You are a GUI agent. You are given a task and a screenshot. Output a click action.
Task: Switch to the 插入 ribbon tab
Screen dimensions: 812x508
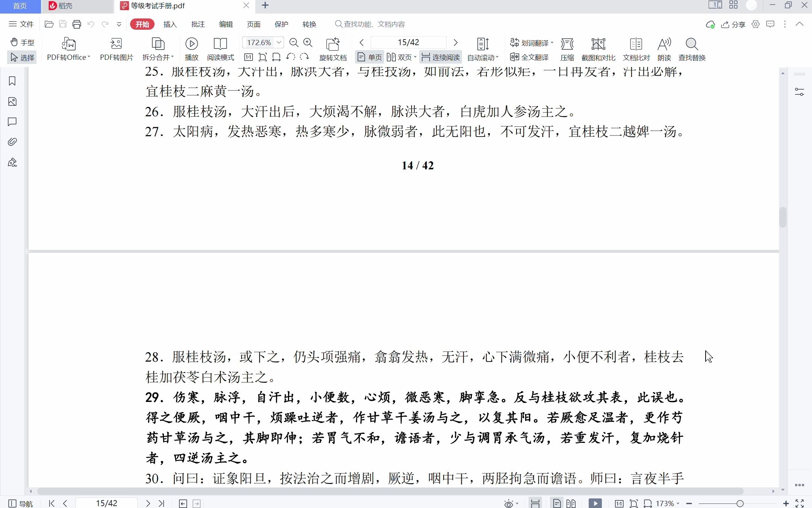pos(170,24)
